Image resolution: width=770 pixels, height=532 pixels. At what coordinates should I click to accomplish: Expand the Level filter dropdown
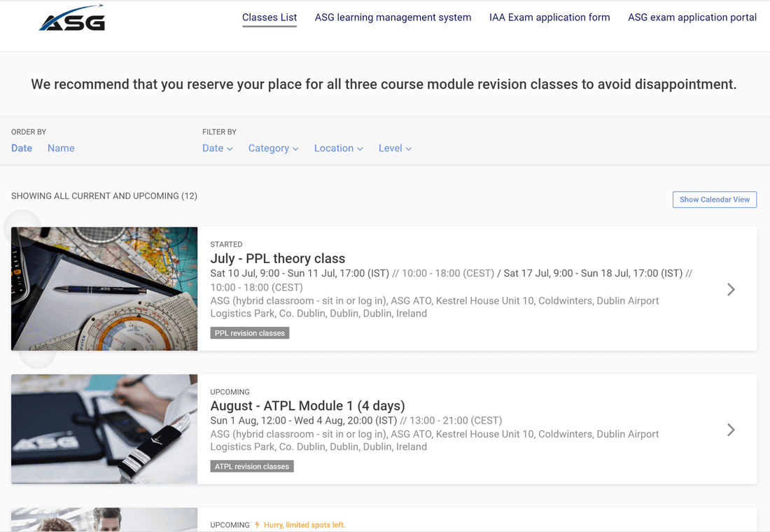(395, 148)
